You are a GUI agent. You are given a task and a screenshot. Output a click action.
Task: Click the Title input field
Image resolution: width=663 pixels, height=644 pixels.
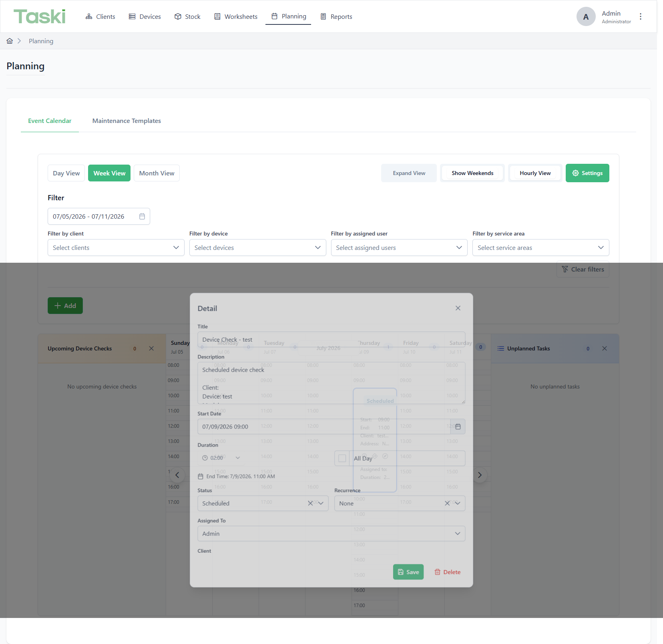(x=331, y=339)
